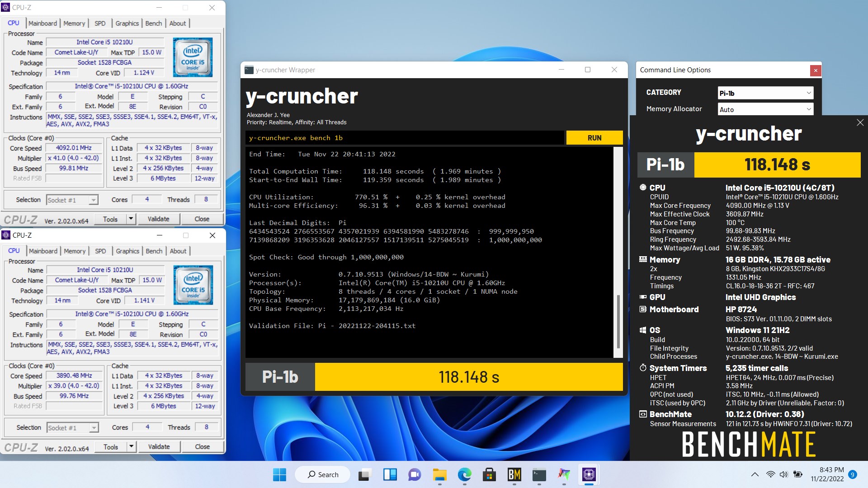The height and width of the screenshot is (488, 868).
Task: Click Validation File line in y-cruncher output
Action: (x=332, y=326)
